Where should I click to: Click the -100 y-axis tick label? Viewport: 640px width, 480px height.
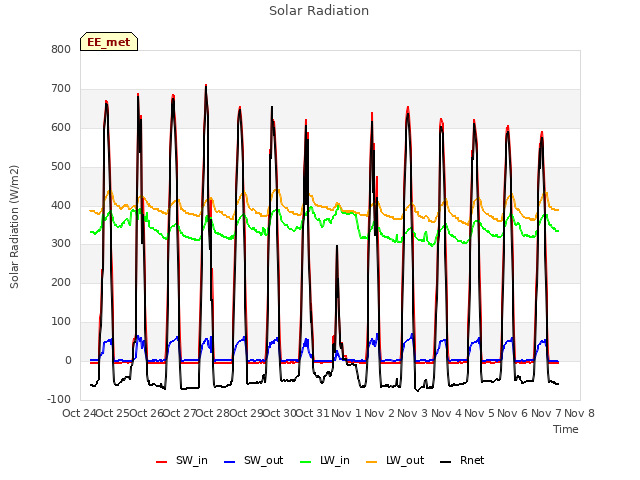tap(59, 399)
